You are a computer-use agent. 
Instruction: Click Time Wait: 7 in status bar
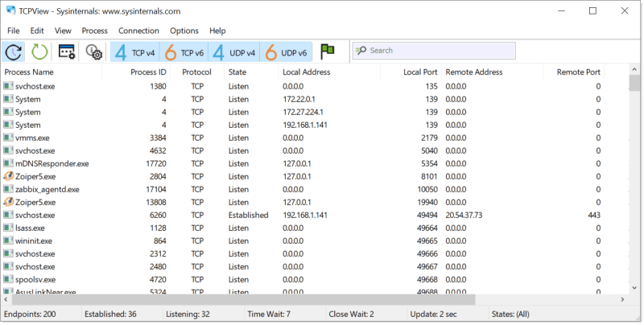click(269, 315)
